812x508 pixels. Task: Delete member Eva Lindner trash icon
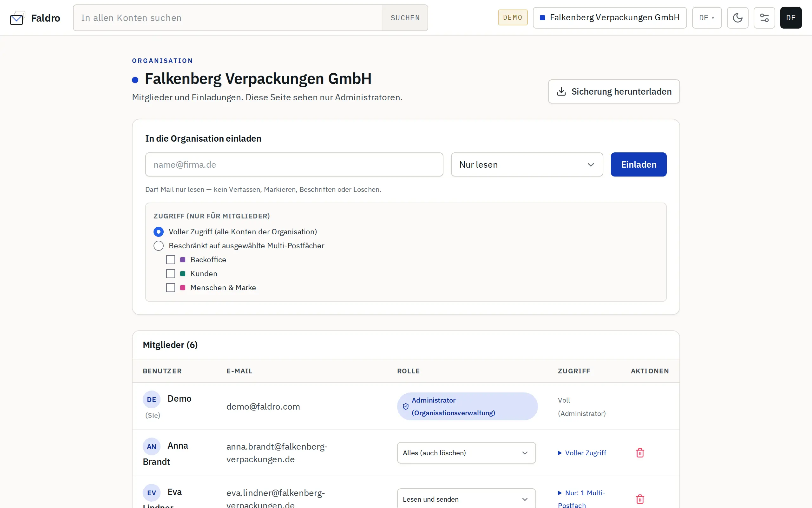tap(640, 499)
